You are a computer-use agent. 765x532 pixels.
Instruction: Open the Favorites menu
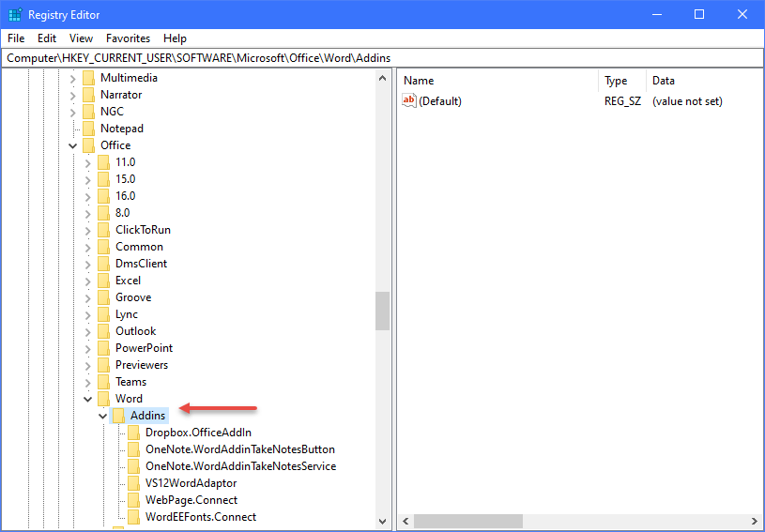pyautogui.click(x=128, y=38)
